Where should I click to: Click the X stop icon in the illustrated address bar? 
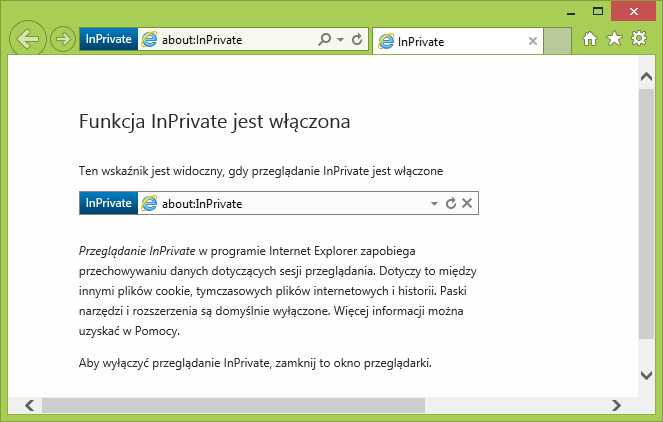(467, 203)
